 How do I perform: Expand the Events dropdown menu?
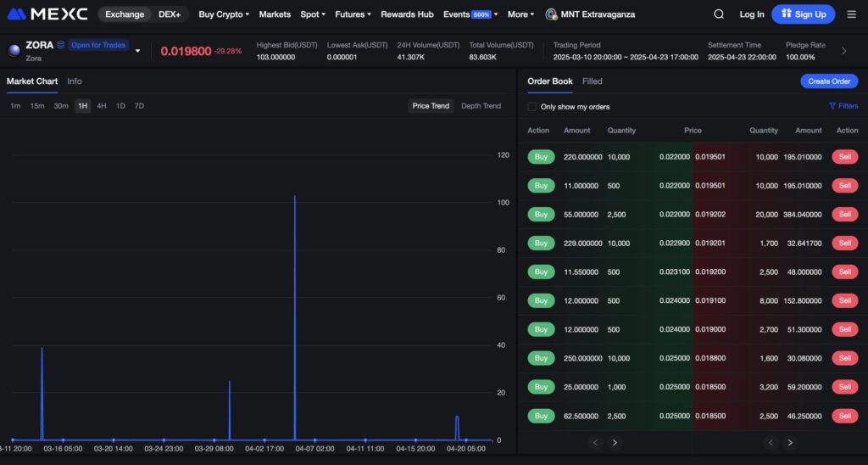tap(470, 14)
